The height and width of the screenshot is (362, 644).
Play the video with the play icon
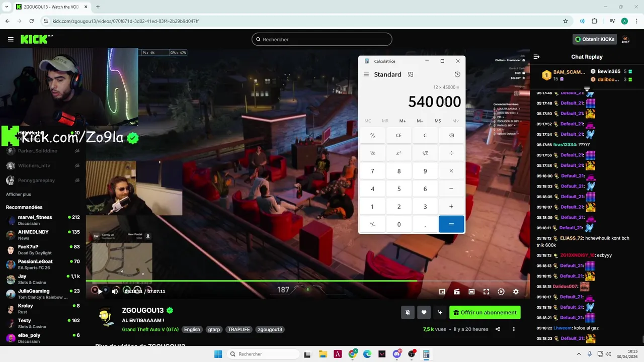(x=100, y=291)
